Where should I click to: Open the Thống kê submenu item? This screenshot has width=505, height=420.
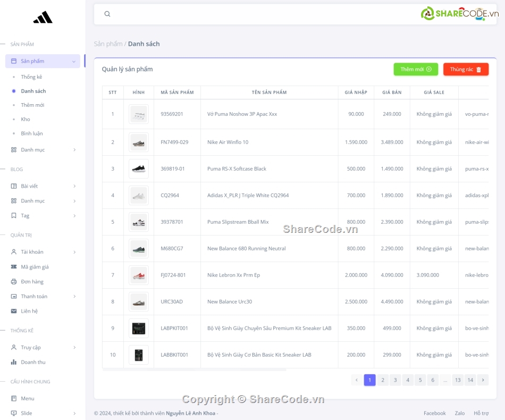pyautogui.click(x=31, y=77)
